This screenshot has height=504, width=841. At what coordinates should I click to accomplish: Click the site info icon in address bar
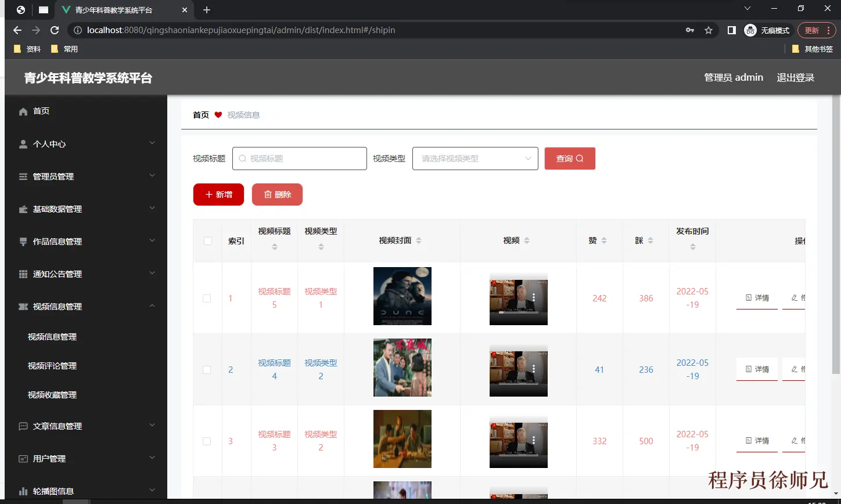click(78, 30)
